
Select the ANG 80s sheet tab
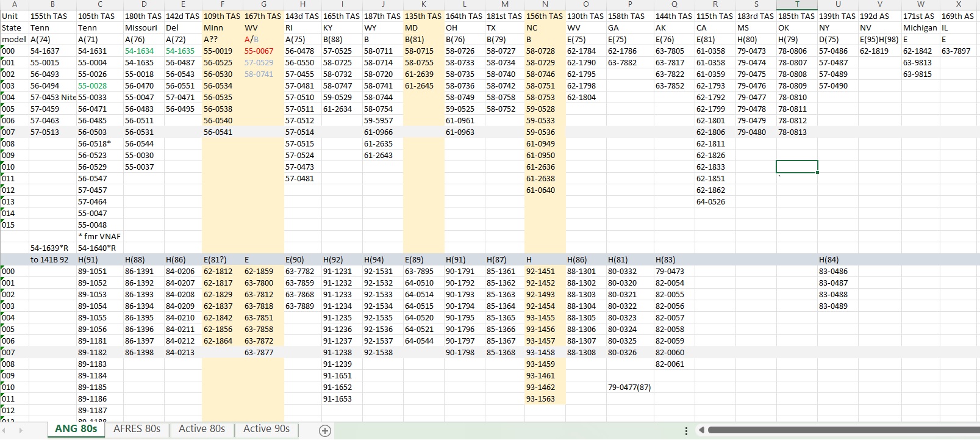(x=76, y=429)
